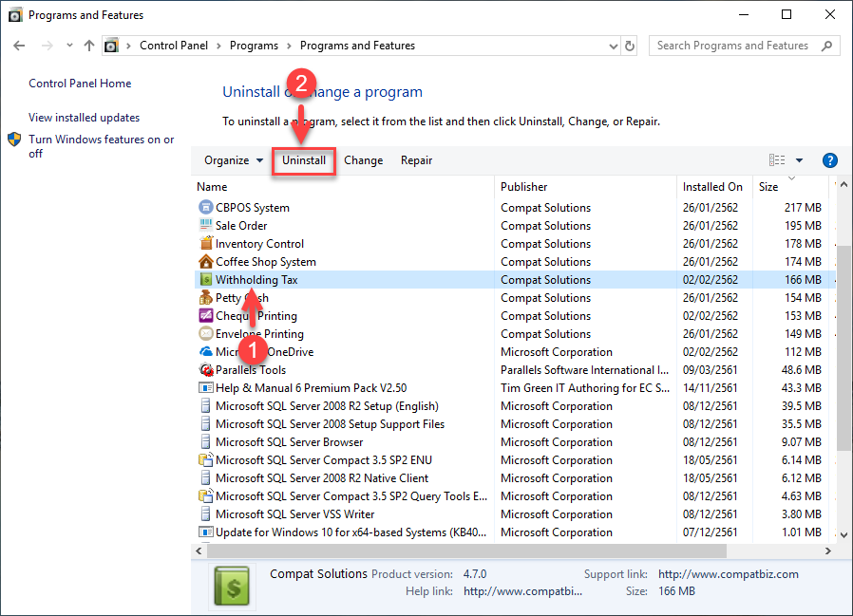Click the SQL Server Compact 3.5 SP2 ENU icon
The width and height of the screenshot is (853, 616).
(x=205, y=460)
